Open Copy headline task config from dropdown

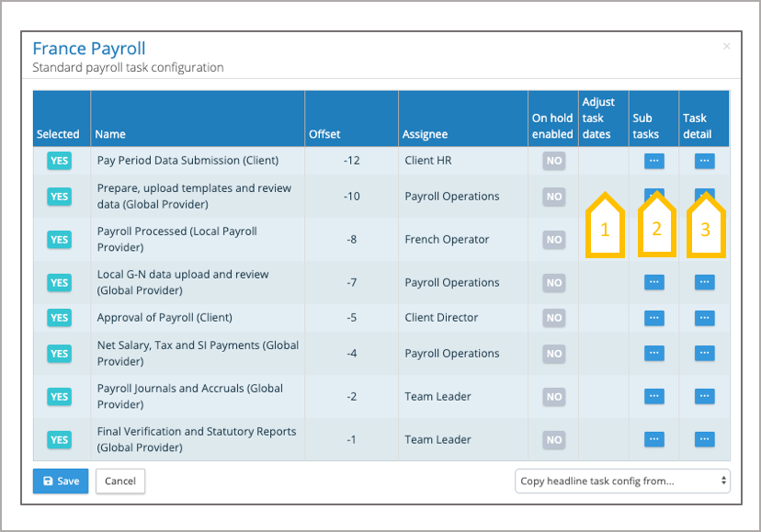622,481
